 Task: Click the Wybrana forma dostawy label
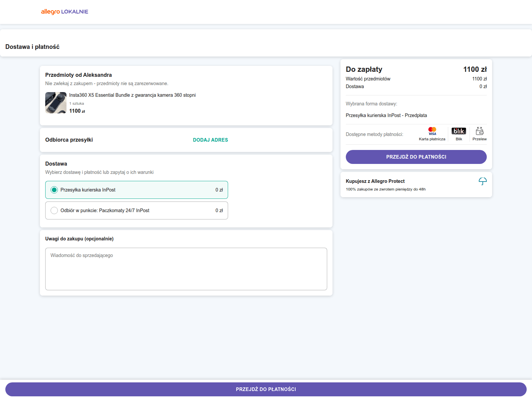(371, 104)
